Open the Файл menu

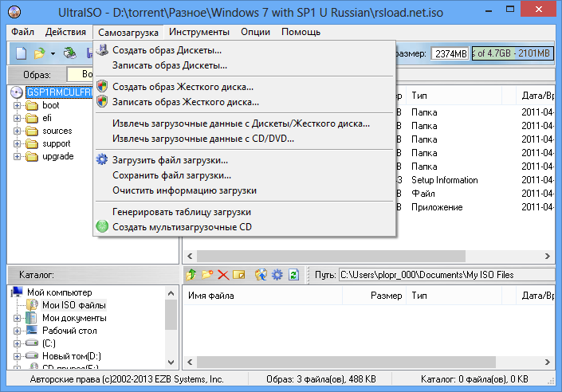pyautogui.click(x=22, y=32)
